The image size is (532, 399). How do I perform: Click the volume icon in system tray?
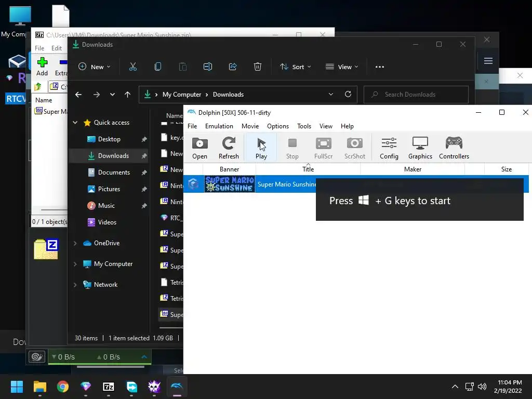(x=482, y=387)
